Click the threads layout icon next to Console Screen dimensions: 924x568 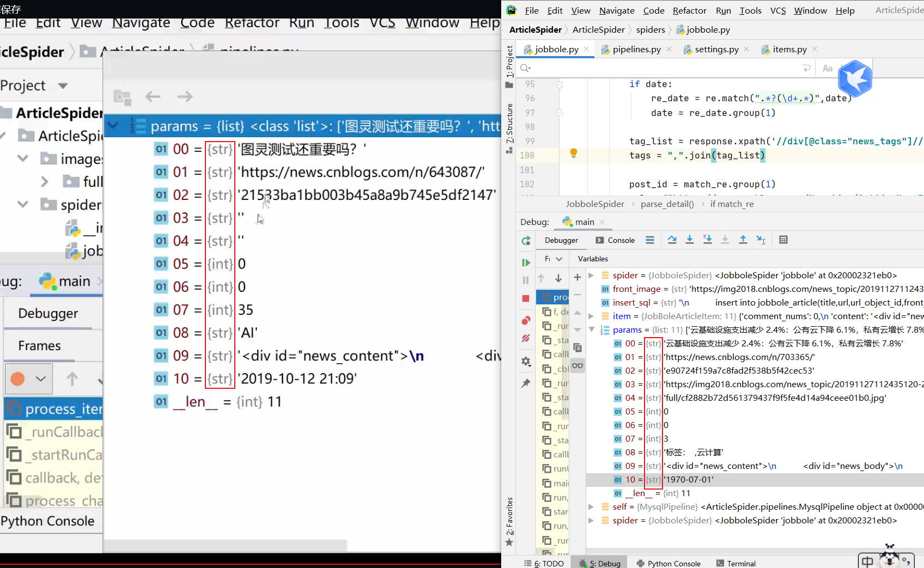650,240
